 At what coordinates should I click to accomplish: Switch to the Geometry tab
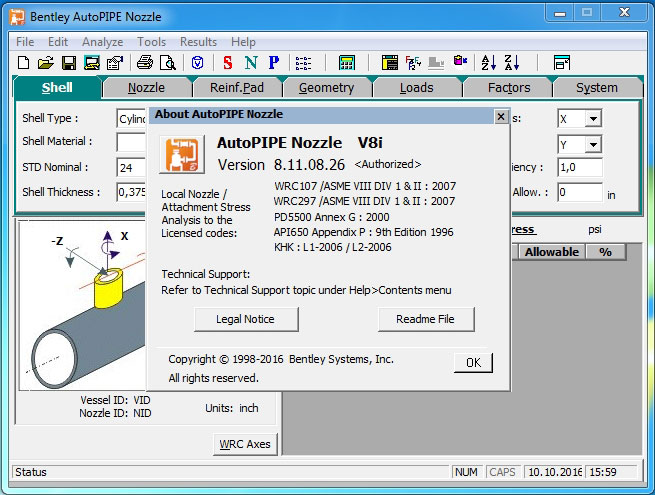(326, 88)
